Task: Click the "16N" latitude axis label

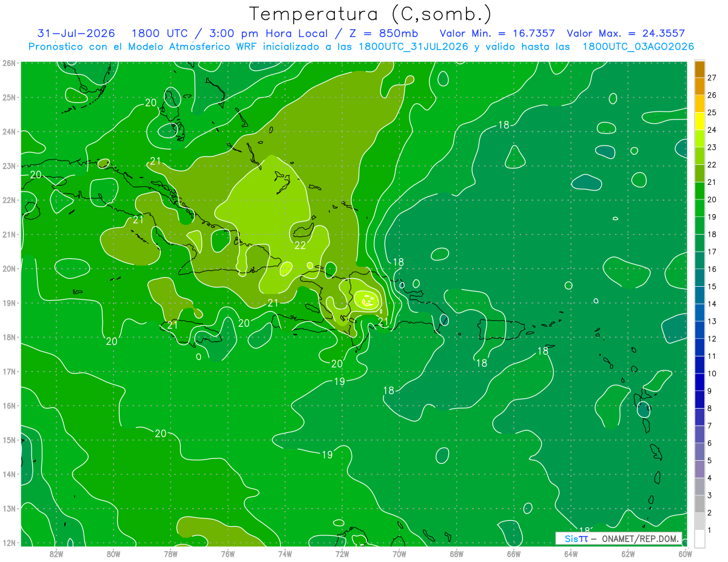Action: tap(8, 406)
